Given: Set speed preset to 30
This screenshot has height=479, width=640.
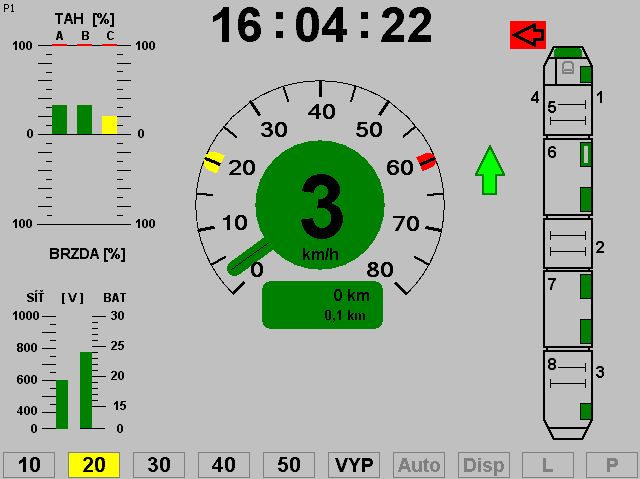Looking at the screenshot, I should coord(159,465).
